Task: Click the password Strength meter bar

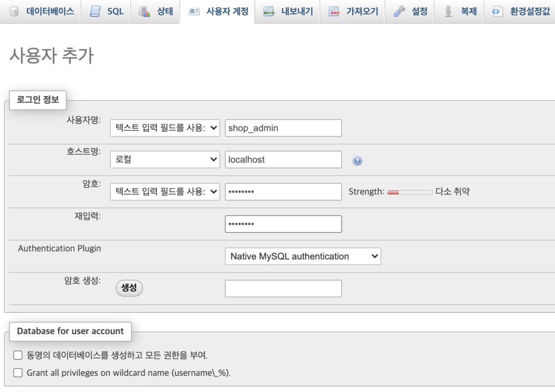Action: point(410,192)
